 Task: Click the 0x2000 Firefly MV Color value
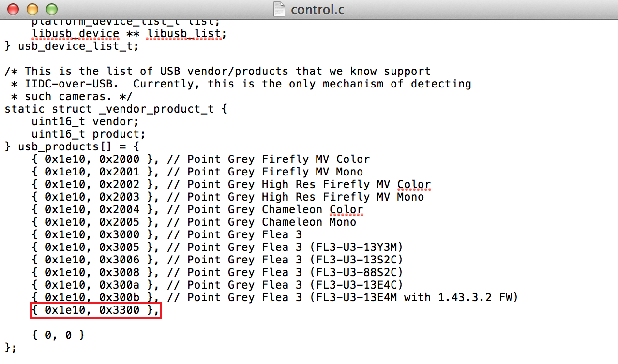(120, 160)
